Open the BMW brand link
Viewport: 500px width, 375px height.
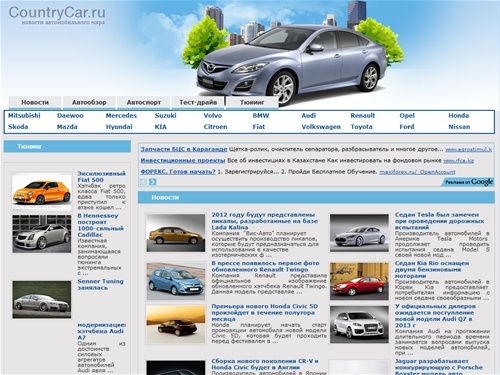click(x=261, y=116)
